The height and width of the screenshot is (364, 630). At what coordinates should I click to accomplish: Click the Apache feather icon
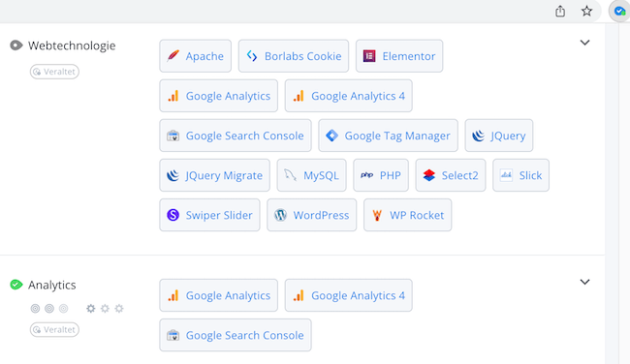[173, 56]
